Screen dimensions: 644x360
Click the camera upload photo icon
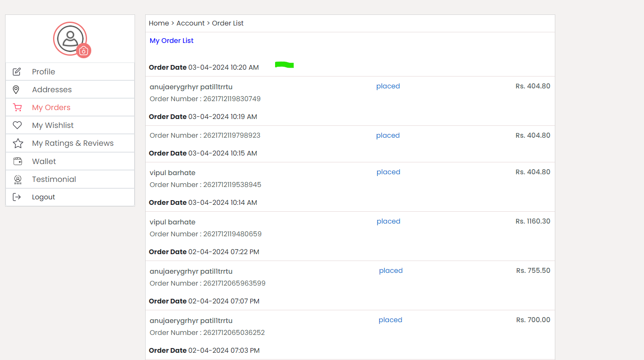point(84,51)
